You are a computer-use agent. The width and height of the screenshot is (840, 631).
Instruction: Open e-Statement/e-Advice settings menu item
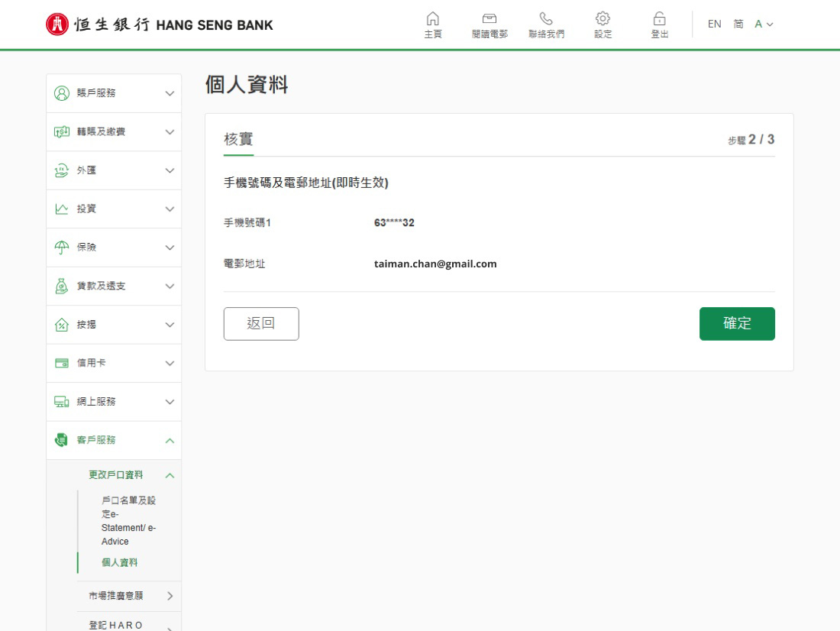click(128, 521)
